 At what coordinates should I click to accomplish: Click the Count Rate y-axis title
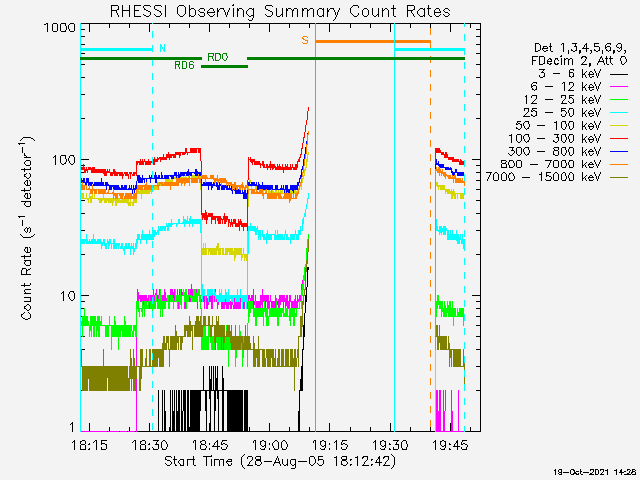(27, 228)
